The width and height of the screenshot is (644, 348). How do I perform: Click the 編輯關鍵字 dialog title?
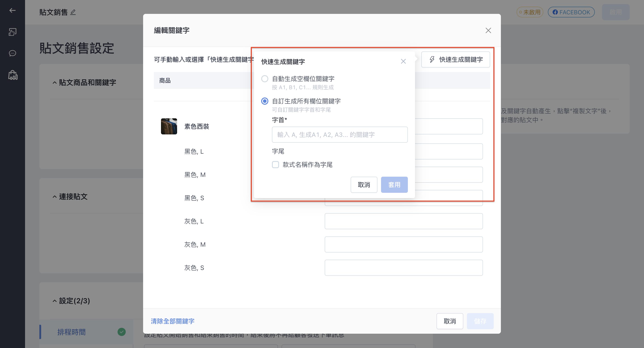click(172, 30)
